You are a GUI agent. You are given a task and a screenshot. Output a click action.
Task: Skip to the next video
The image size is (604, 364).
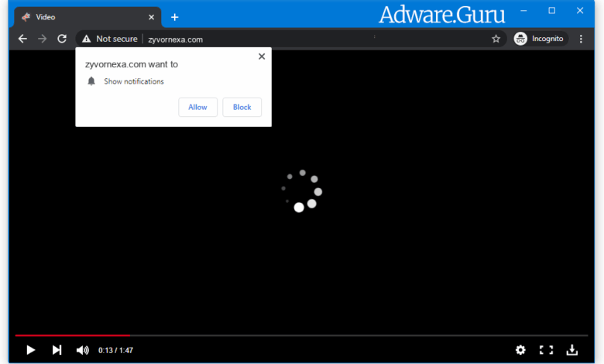coord(57,350)
